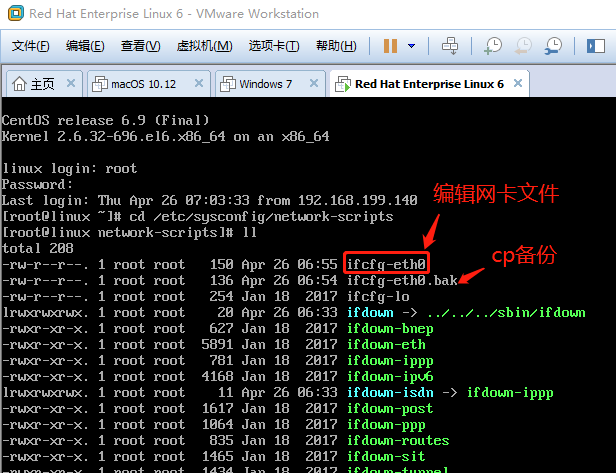Click the ifdown-sit entry in the listing
Image resolution: width=616 pixels, height=473 pixels.
386,456
